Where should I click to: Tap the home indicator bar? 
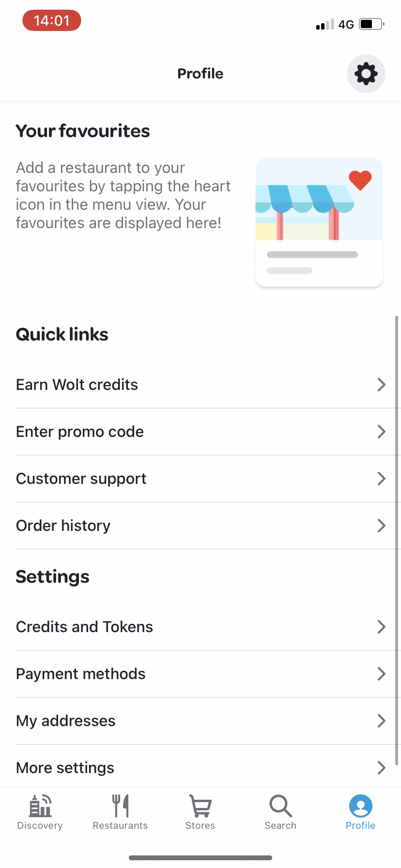pos(200,858)
